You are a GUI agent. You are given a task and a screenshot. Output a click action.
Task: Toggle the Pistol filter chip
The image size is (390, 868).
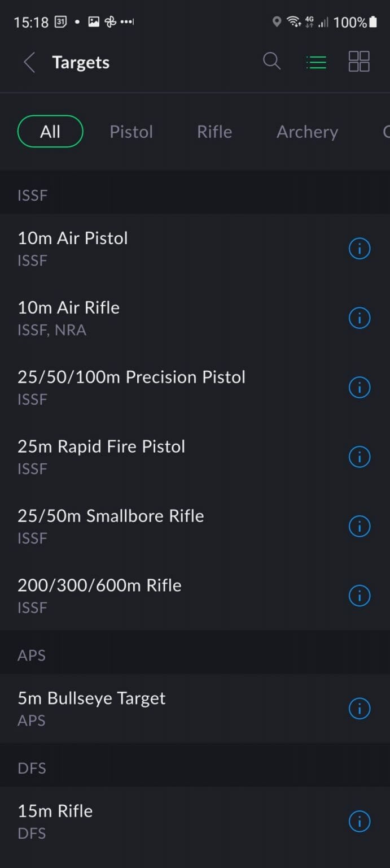pyautogui.click(x=131, y=132)
